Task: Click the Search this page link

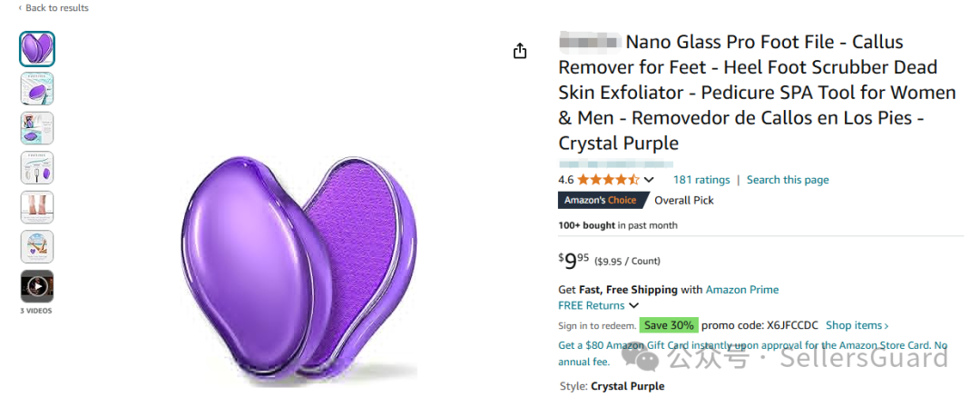Action: 788,180
